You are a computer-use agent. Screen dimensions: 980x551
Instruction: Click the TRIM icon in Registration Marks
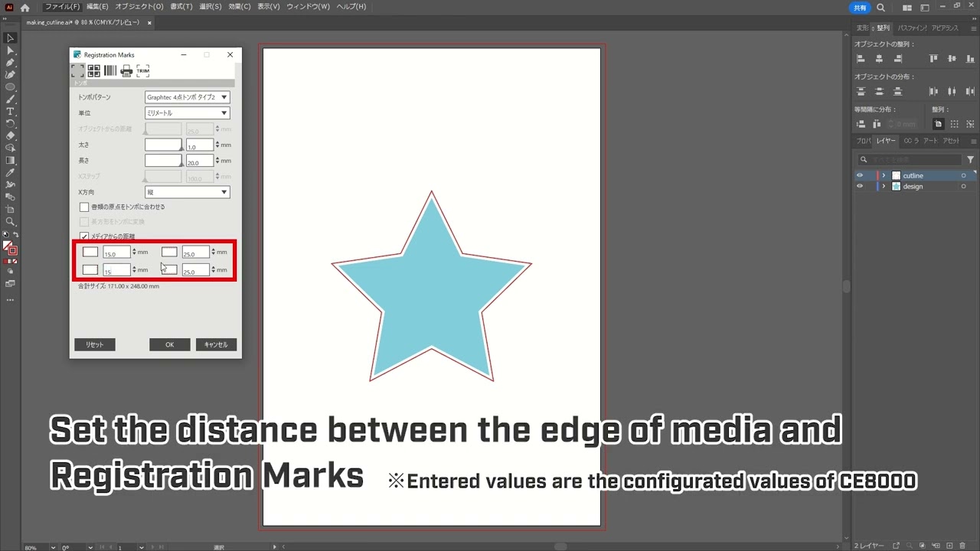tap(143, 70)
